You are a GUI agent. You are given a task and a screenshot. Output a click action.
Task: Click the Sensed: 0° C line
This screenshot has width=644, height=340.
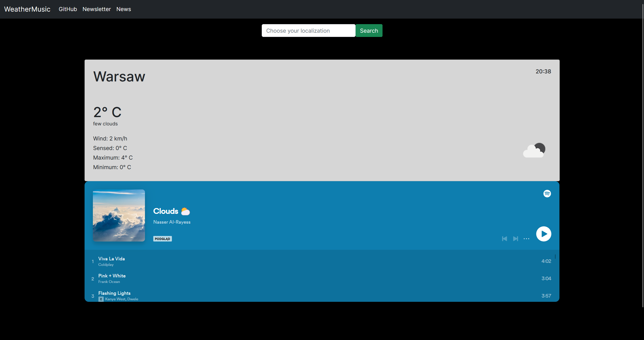110,148
